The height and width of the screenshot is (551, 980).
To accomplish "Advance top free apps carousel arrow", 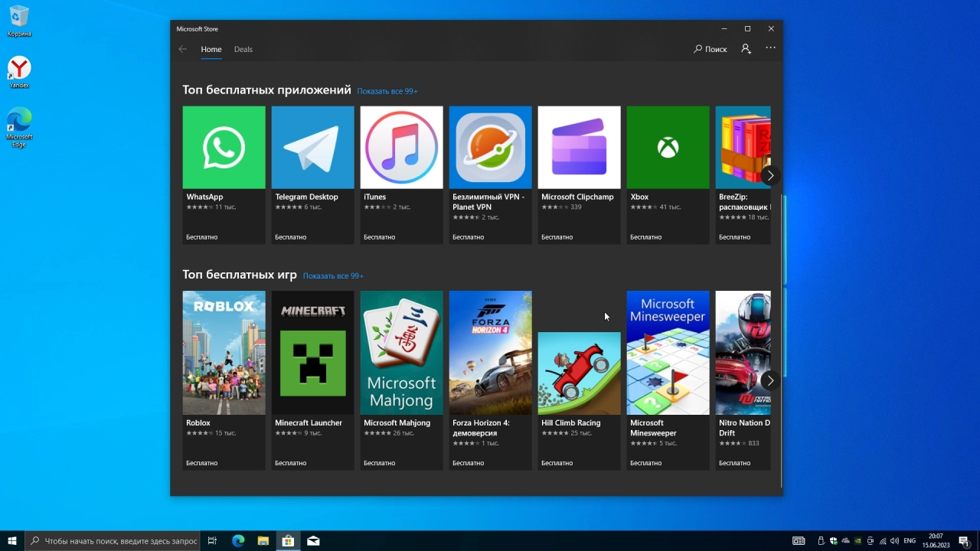I will click(x=770, y=175).
